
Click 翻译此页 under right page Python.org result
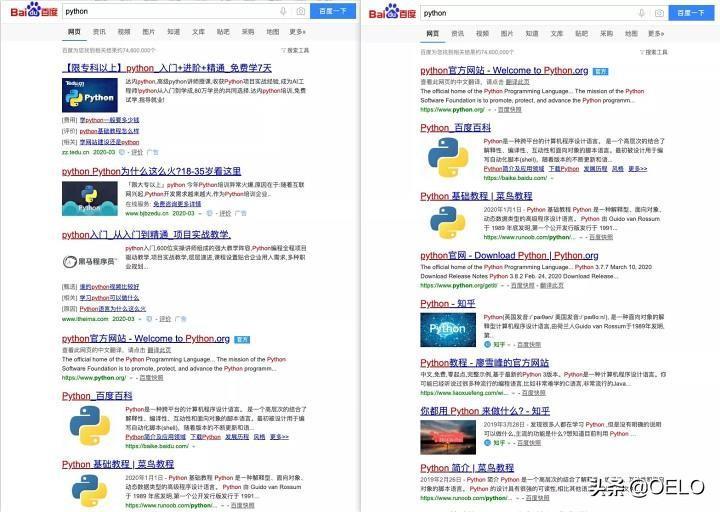point(518,82)
